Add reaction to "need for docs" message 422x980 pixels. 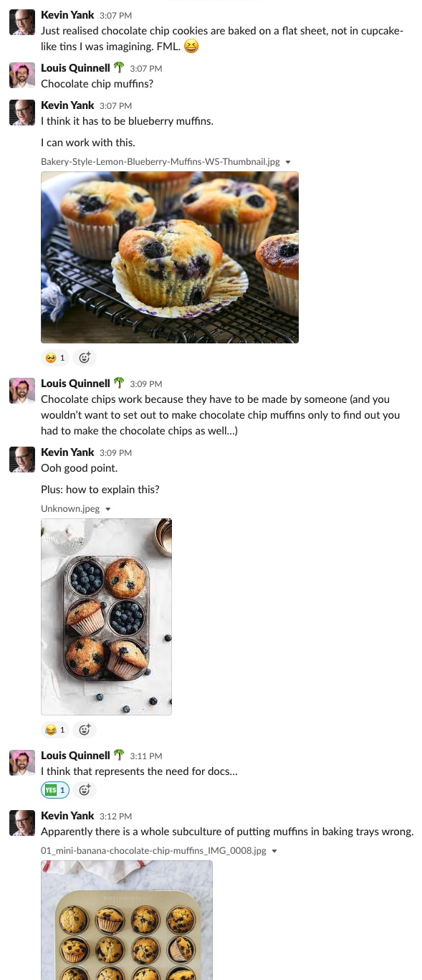coord(85,790)
